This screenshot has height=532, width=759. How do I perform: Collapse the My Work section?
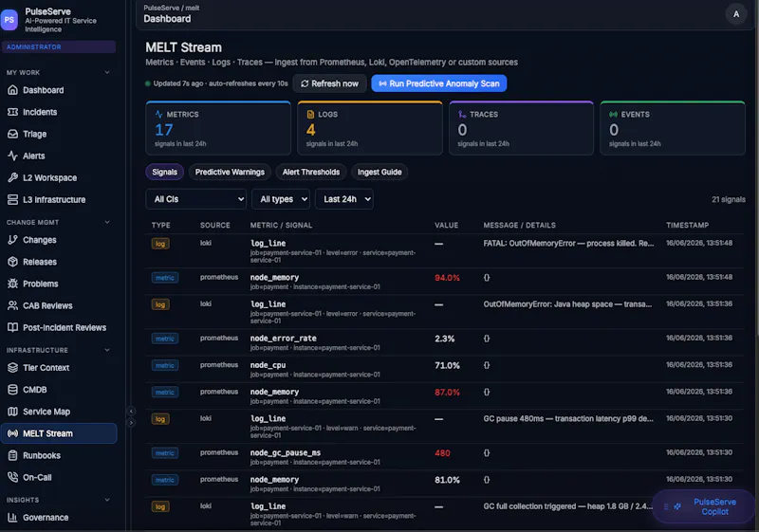pos(107,72)
